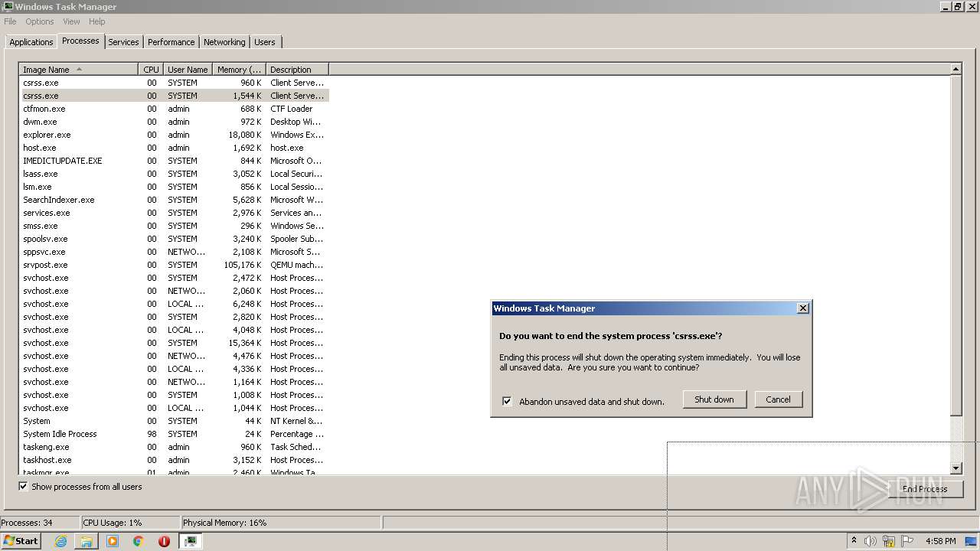Open Internet Explorer from the taskbar
This screenshot has height=551, width=980.
pos(60,541)
